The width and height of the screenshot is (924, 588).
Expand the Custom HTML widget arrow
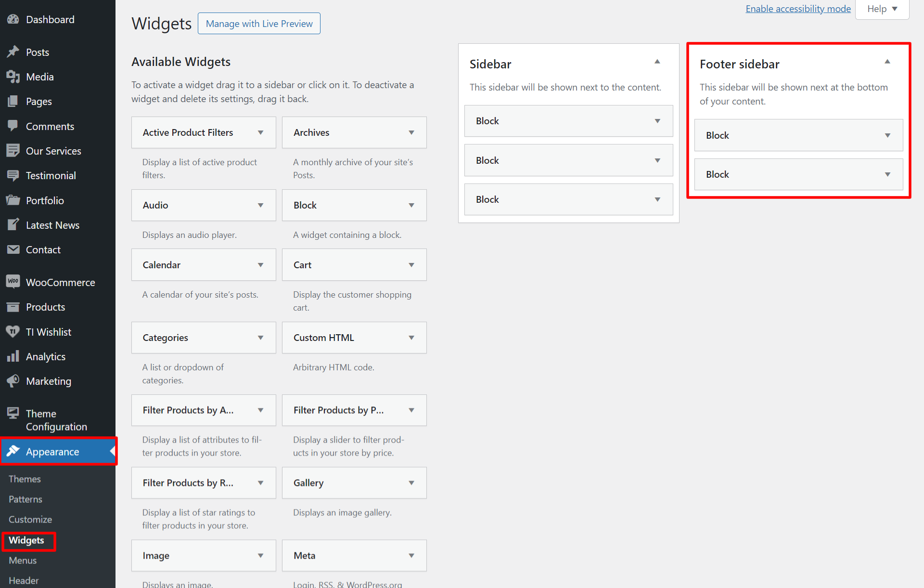point(411,338)
